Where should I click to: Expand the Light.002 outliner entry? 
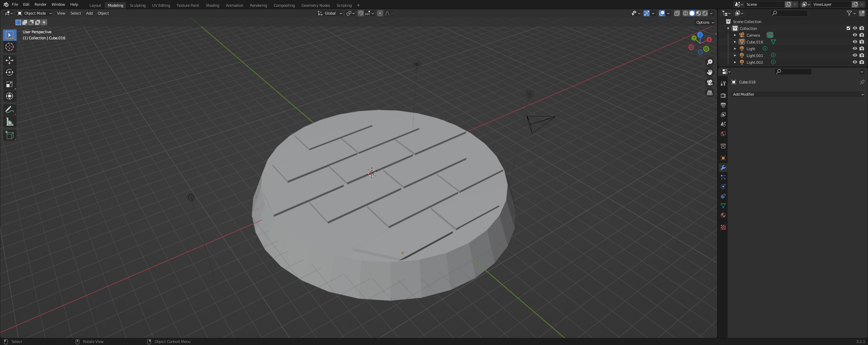point(735,62)
